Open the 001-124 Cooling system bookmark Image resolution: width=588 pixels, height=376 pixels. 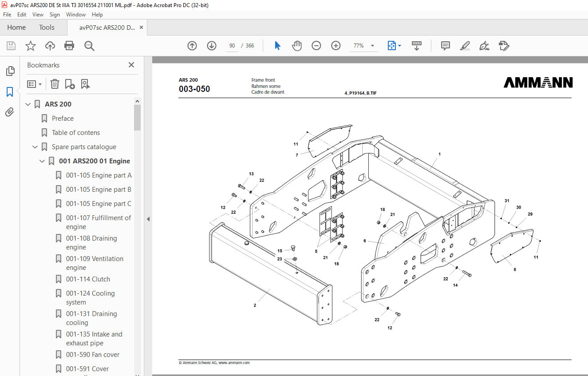(x=91, y=298)
